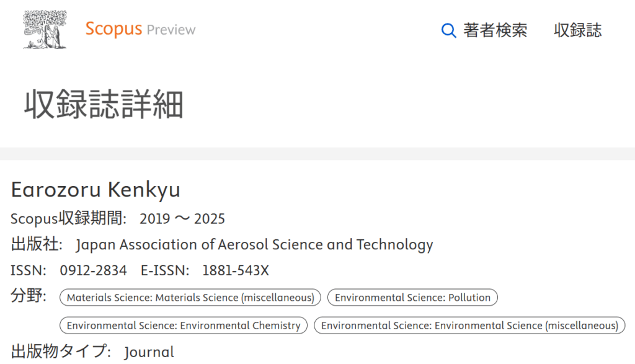Click the E-ISSN: label

[165, 270]
